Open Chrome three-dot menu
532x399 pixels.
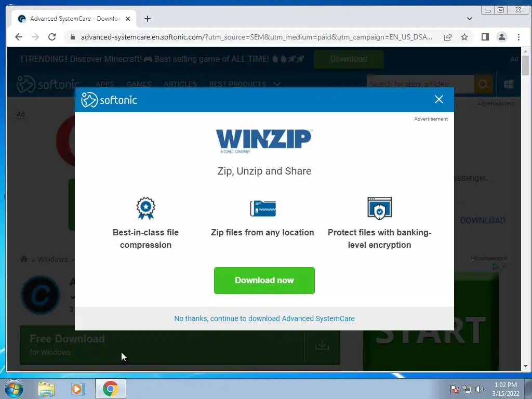tap(518, 37)
